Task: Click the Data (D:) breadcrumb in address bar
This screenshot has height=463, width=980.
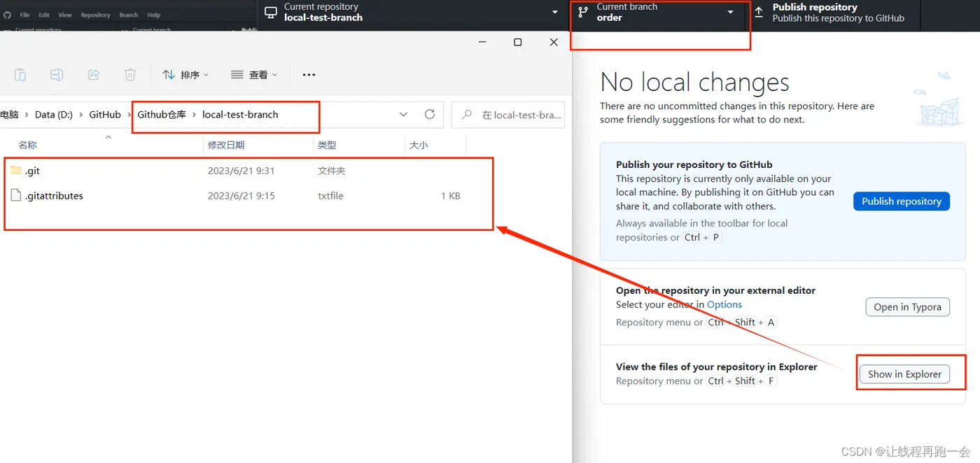Action: (54, 115)
